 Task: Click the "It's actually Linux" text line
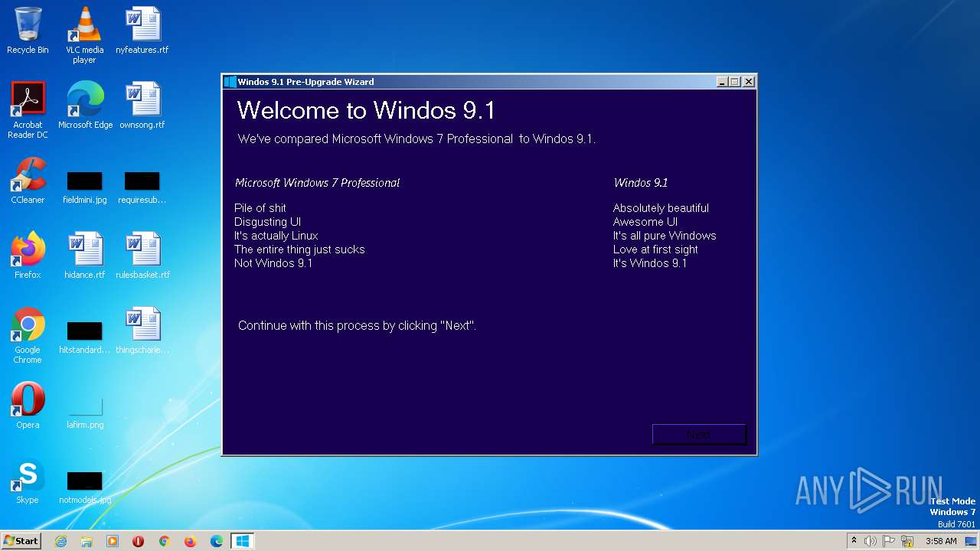click(x=276, y=236)
